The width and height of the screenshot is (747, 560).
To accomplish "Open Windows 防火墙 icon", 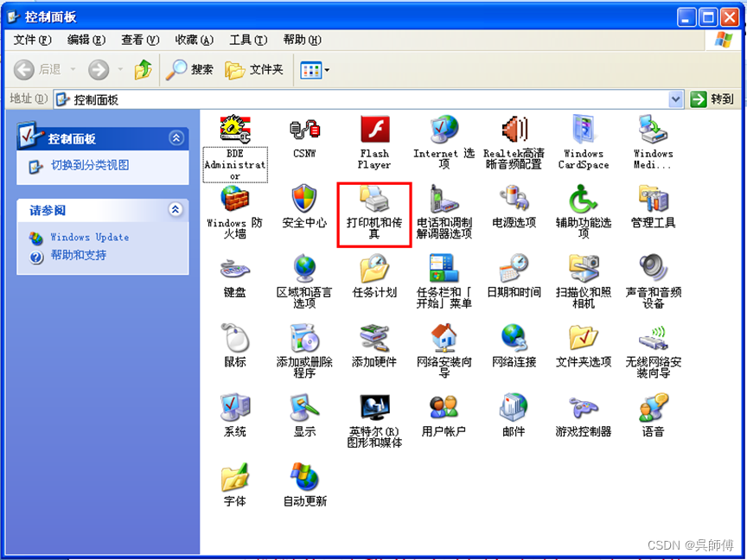I will (235, 200).
